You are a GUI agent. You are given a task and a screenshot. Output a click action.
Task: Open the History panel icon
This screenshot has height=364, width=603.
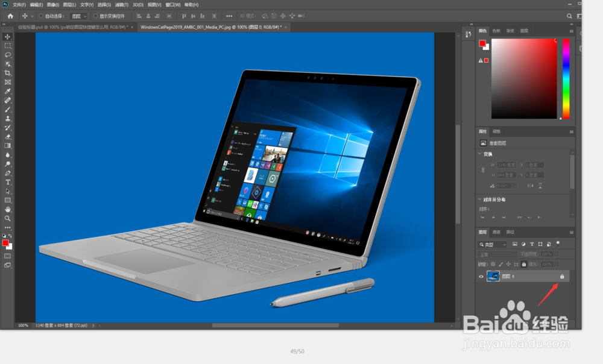coord(468,34)
